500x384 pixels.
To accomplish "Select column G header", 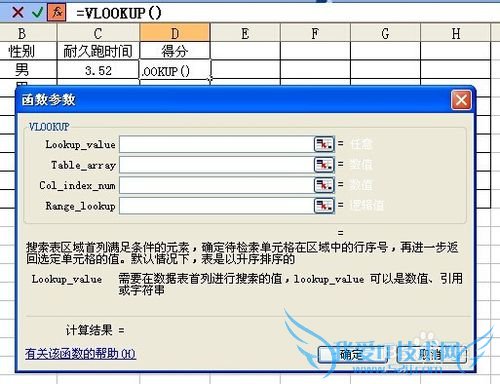I will pyautogui.click(x=385, y=34).
